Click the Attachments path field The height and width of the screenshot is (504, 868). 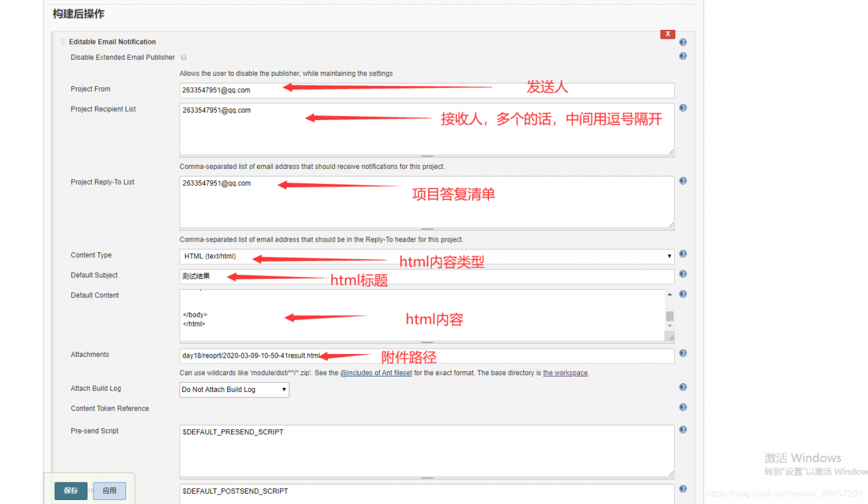(427, 356)
